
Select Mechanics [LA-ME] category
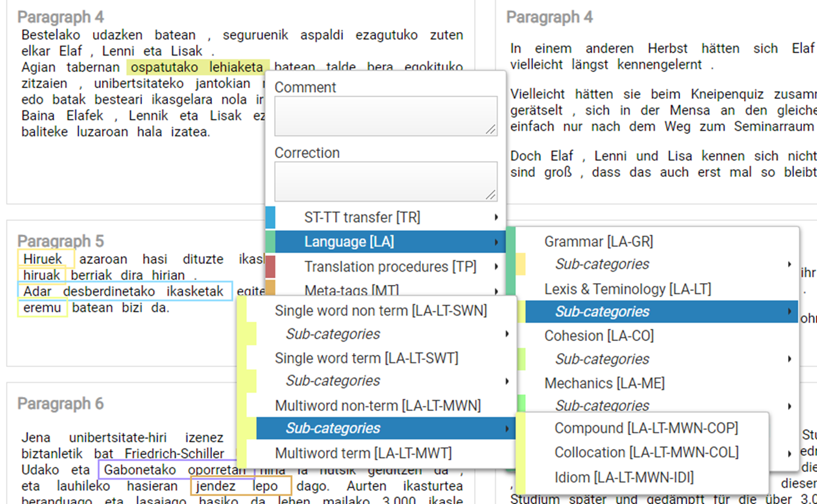[604, 383]
